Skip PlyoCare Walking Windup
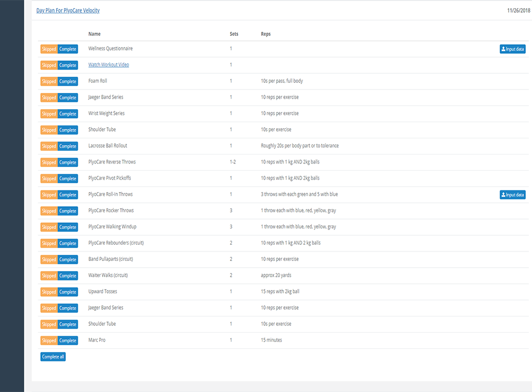This screenshot has width=532, height=392. coord(49,227)
